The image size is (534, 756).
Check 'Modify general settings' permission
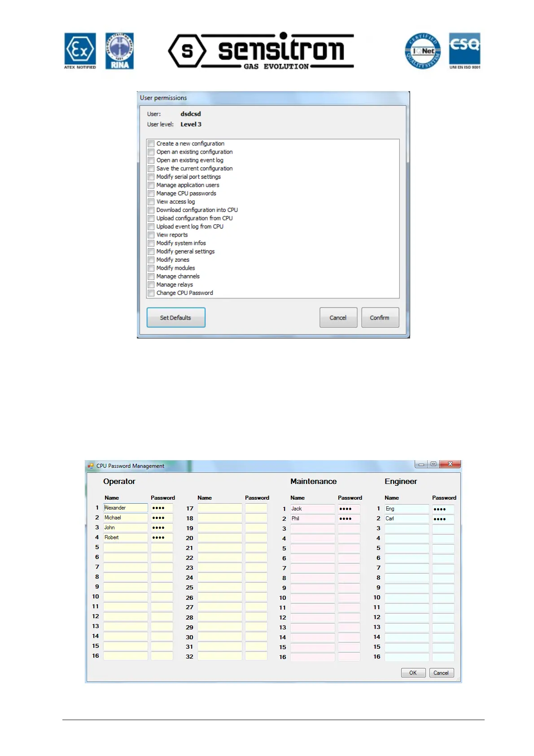pos(151,252)
